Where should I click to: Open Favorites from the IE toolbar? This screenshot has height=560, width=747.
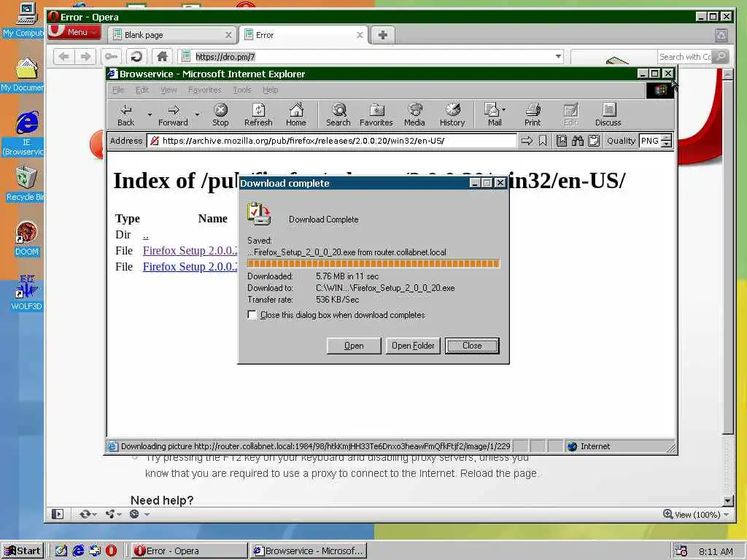376,114
